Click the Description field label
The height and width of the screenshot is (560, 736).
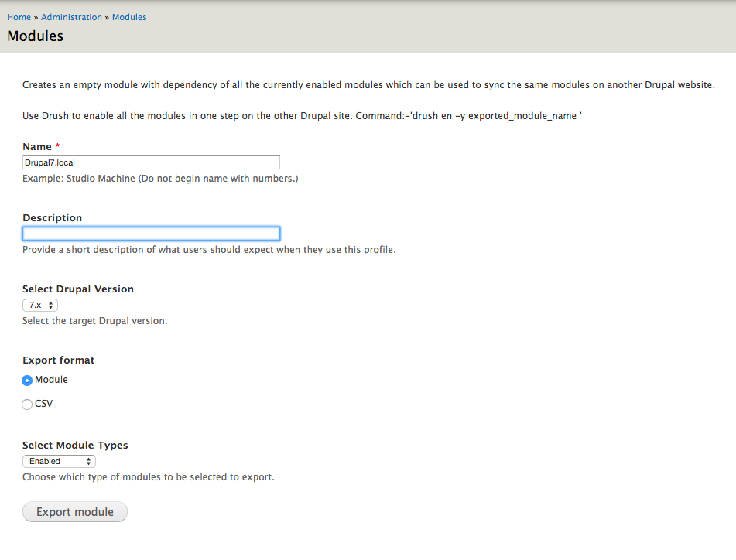coord(52,218)
